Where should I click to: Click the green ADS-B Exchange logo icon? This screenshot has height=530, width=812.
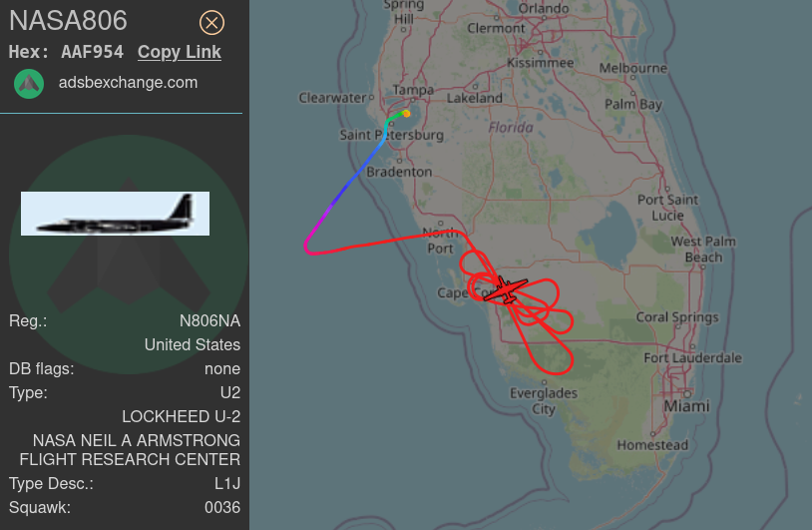pos(29,84)
